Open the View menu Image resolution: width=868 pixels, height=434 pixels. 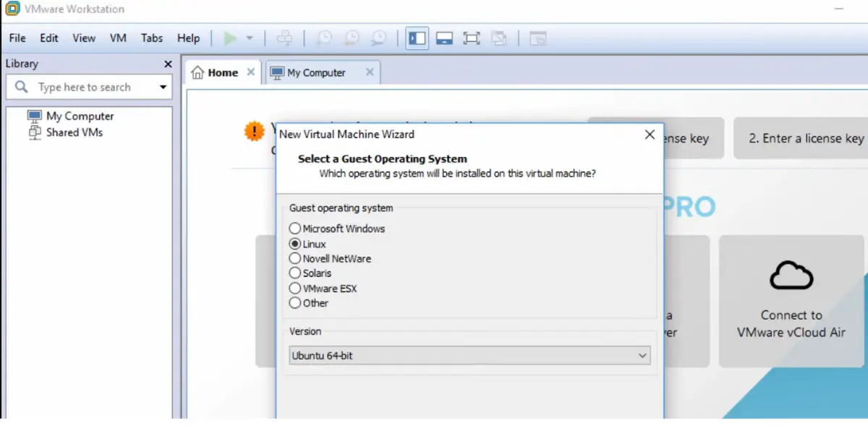[84, 38]
